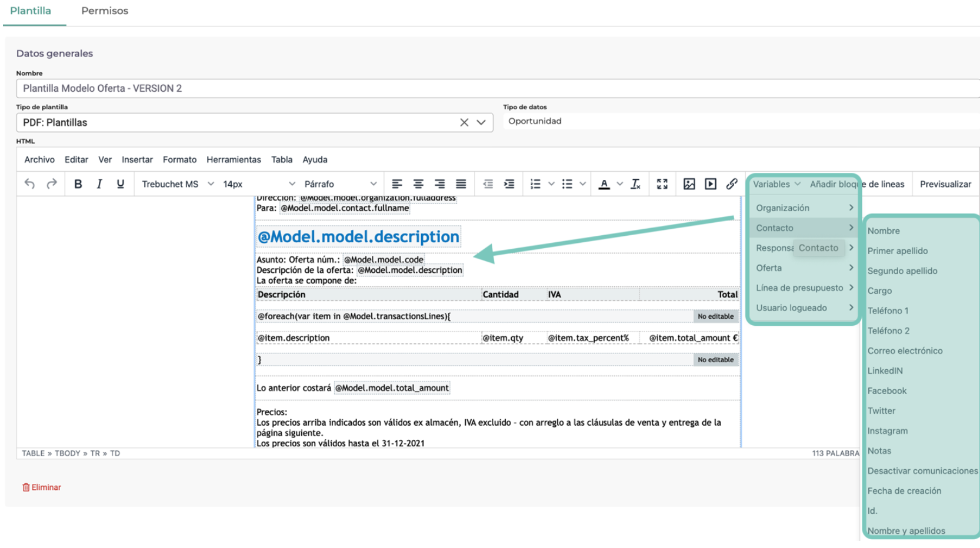Open the Insertar menu
The width and height of the screenshot is (980, 548).
coord(137,159)
